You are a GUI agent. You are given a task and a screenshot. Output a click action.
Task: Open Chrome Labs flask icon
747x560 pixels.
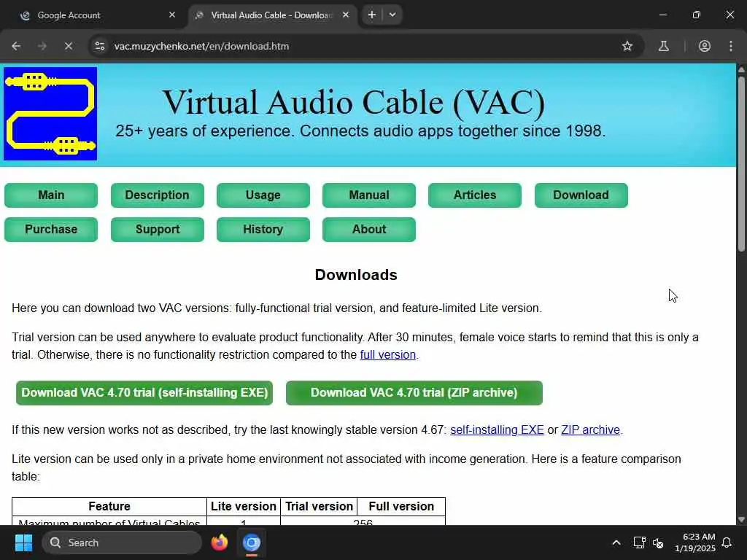[664, 46]
